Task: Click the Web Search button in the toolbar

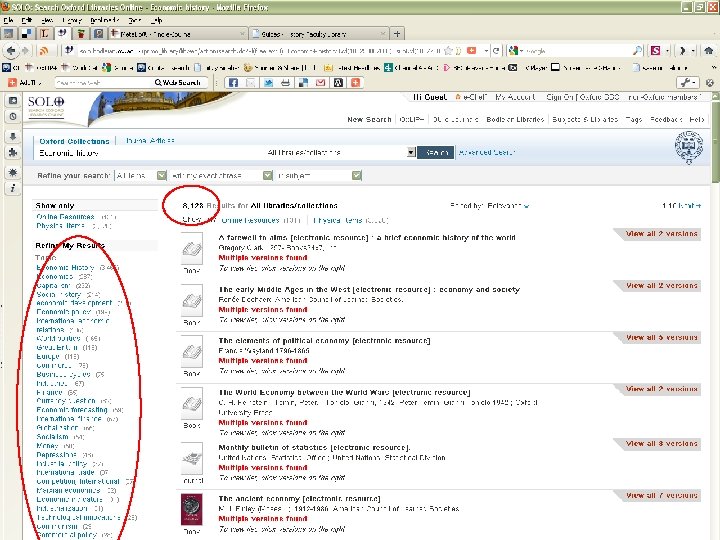Action: 178,83
